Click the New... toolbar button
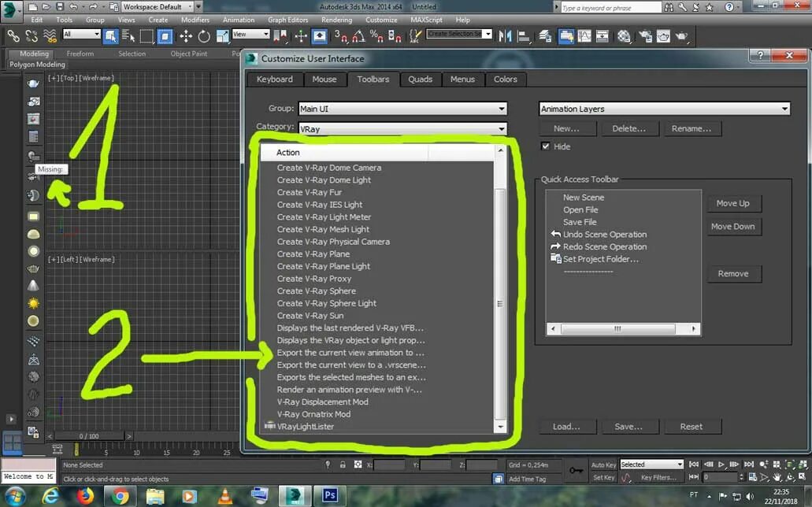Viewport: 812px width, 507px height. click(x=568, y=128)
